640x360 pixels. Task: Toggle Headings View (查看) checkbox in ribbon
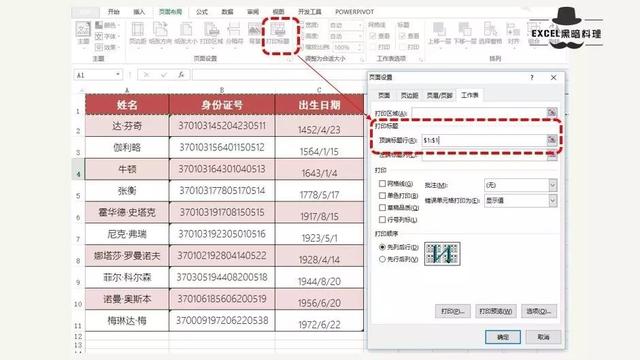[x=402, y=36]
